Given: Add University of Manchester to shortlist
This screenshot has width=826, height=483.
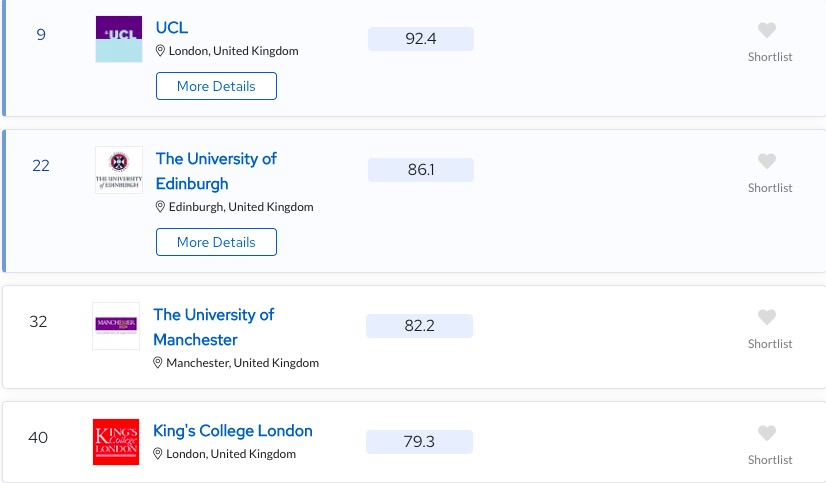Looking at the screenshot, I should (x=767, y=318).
